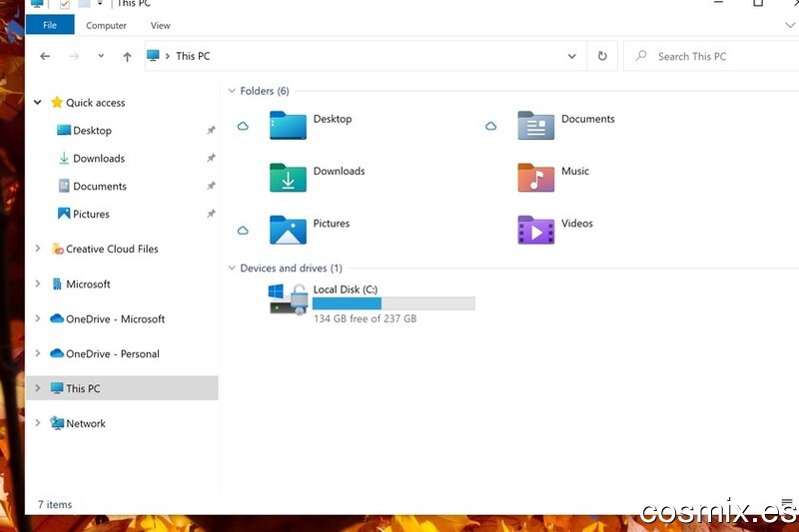Select the Documents folder icon

coord(536,125)
